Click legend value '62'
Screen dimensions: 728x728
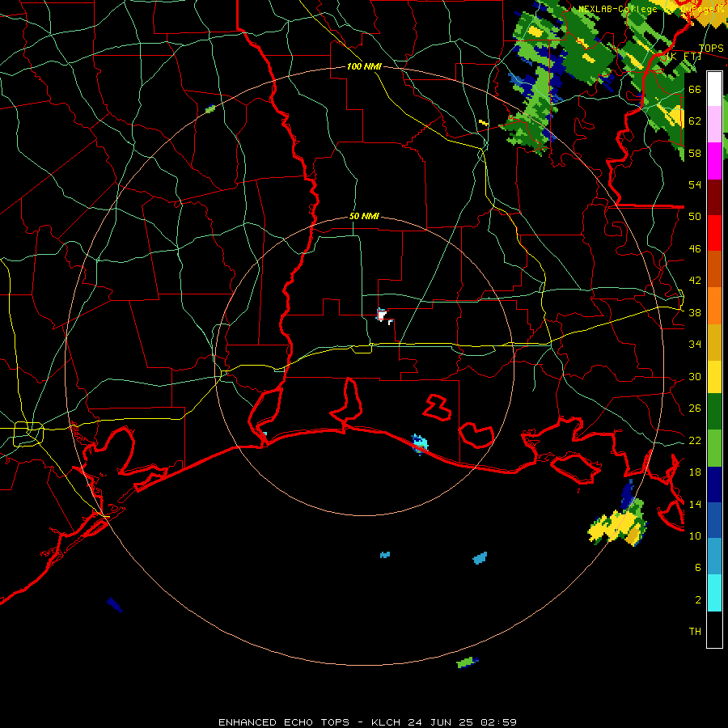point(695,121)
